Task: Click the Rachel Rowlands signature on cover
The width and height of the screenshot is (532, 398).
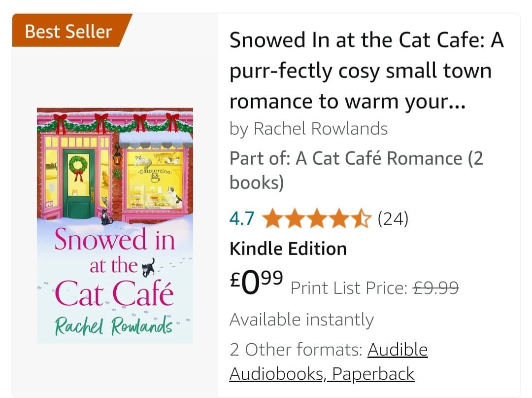Action: (x=114, y=326)
